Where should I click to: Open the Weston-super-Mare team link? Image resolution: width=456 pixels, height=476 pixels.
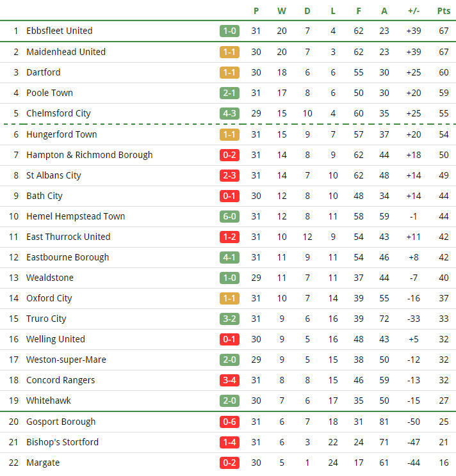(x=66, y=360)
